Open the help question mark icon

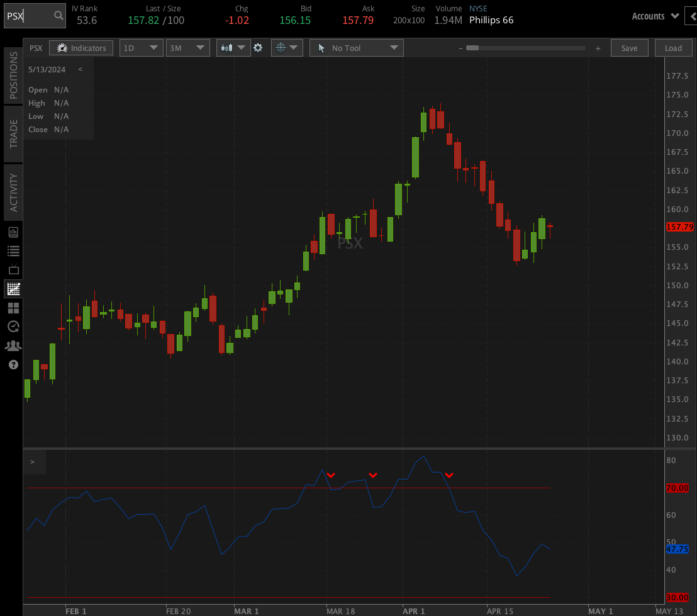pyautogui.click(x=13, y=365)
